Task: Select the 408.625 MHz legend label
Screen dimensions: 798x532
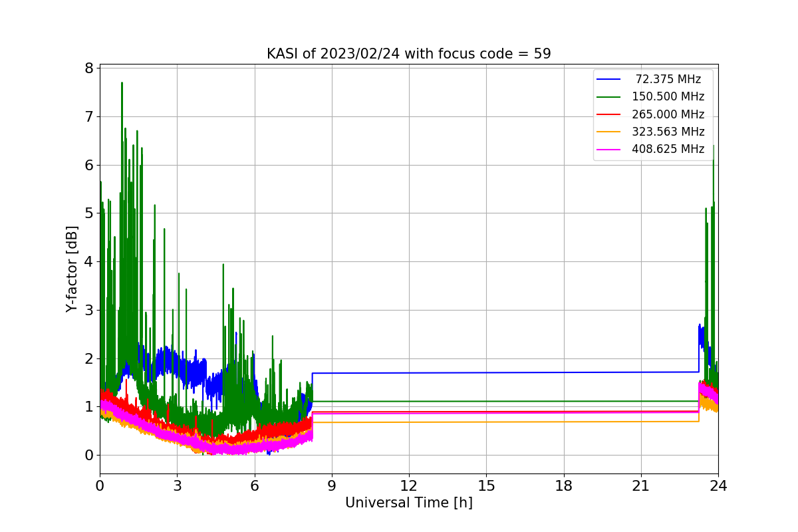Action: [x=668, y=149]
